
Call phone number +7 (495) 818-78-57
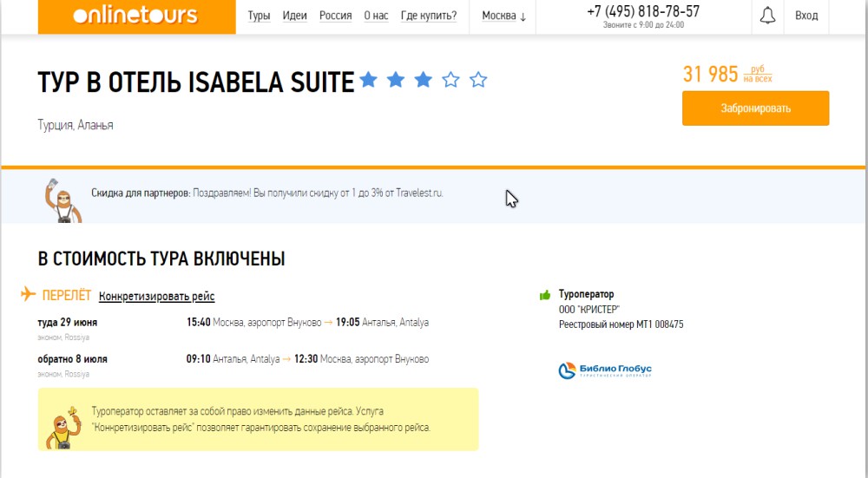point(643,11)
